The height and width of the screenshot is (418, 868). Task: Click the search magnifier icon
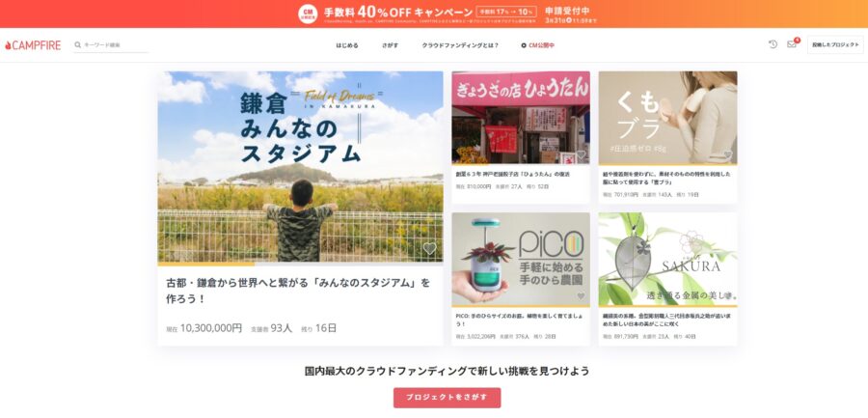[x=78, y=45]
